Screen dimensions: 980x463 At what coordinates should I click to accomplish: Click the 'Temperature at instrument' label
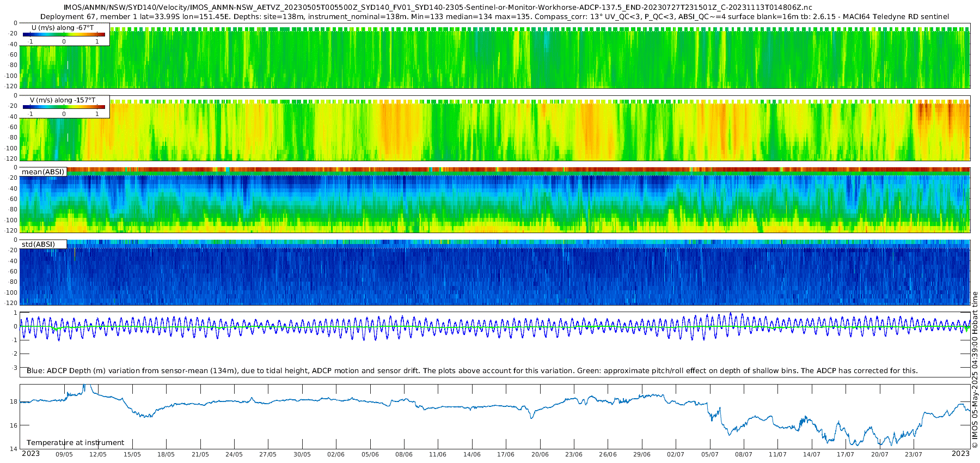coord(75,443)
